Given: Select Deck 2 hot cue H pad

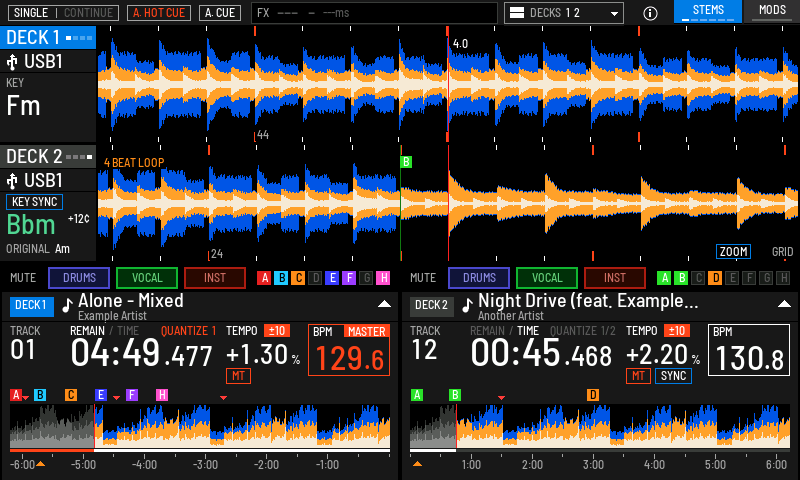Looking at the screenshot, I should tap(783, 278).
